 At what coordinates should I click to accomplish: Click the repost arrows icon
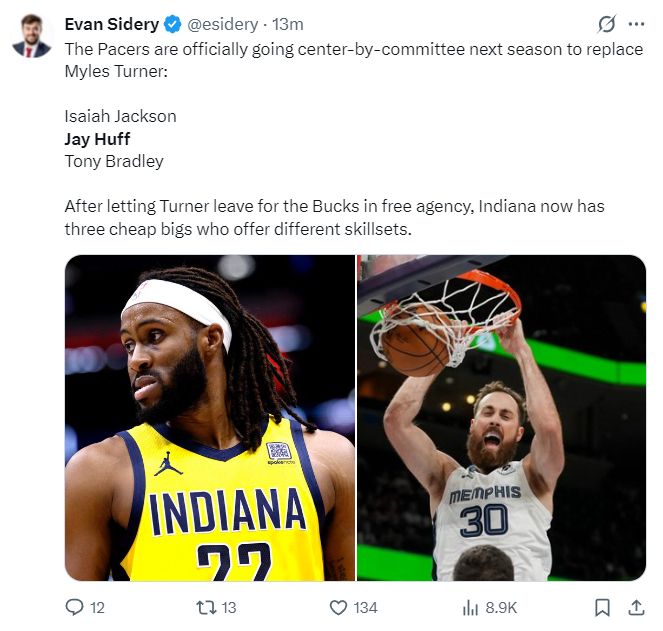(206, 608)
